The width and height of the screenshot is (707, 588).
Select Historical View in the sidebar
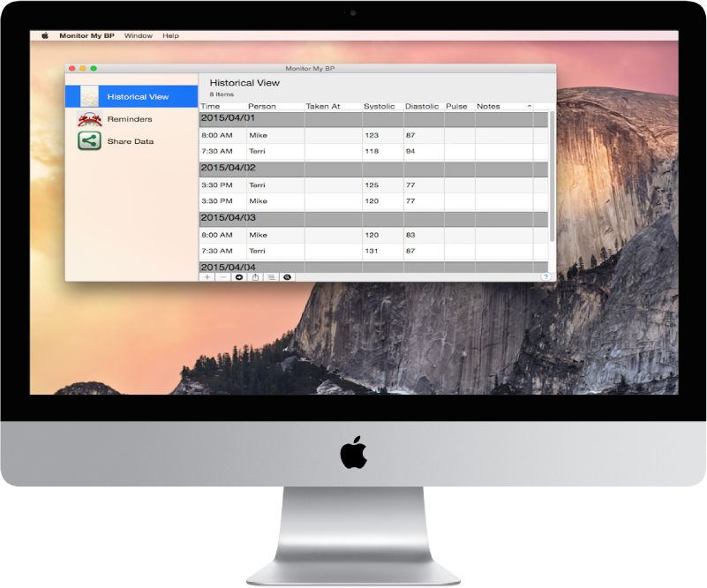pos(132,96)
